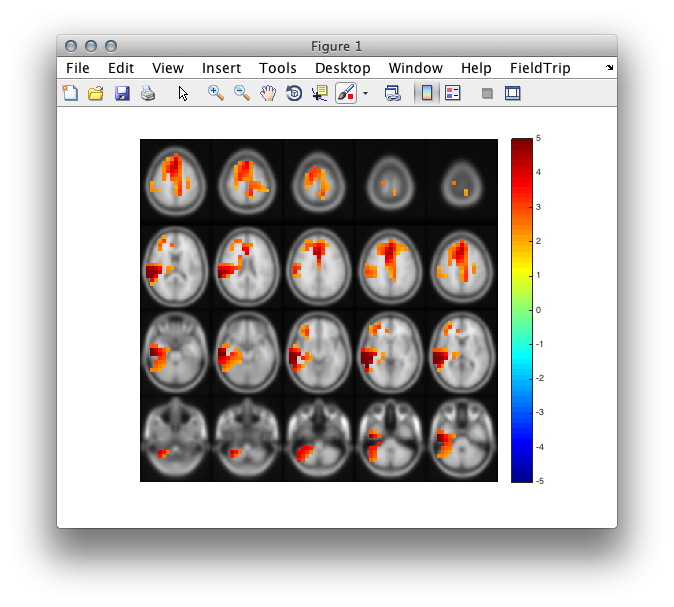The width and height of the screenshot is (674, 607).
Task: Open the Edit menu
Action: pyautogui.click(x=121, y=68)
